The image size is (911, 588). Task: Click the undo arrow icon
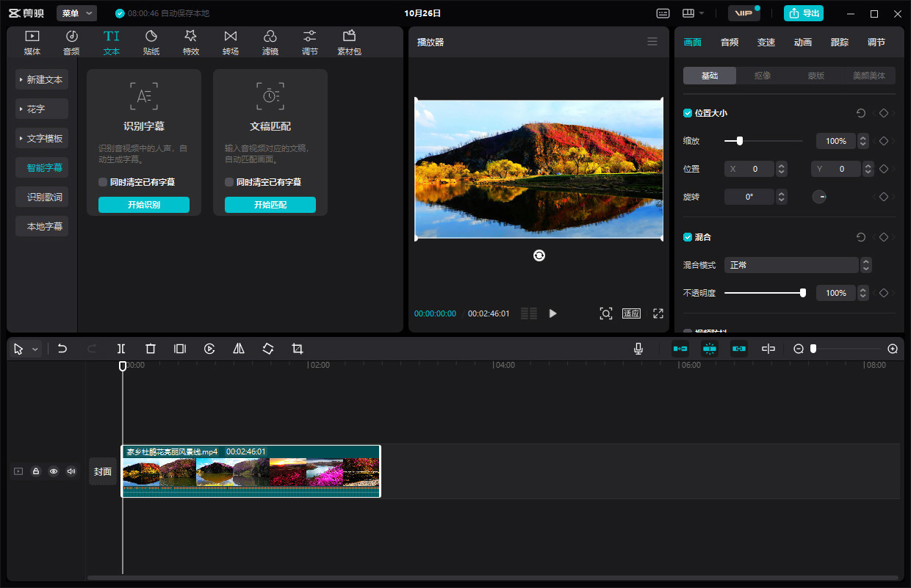[62, 349]
